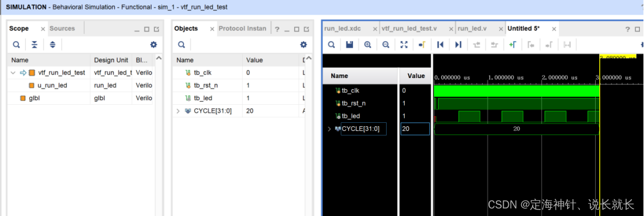Select the Untitled 5* waveform tab
The image size is (644, 216).
click(523, 29)
